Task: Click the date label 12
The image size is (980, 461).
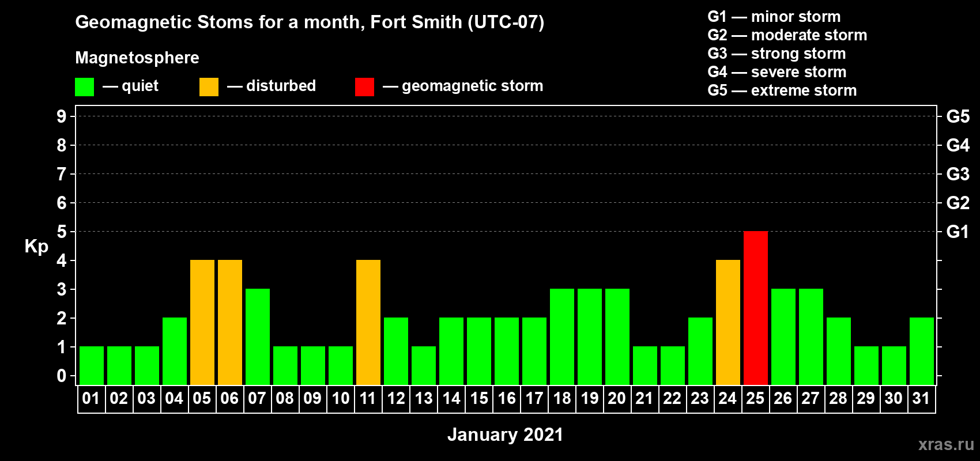Action: [x=396, y=398]
